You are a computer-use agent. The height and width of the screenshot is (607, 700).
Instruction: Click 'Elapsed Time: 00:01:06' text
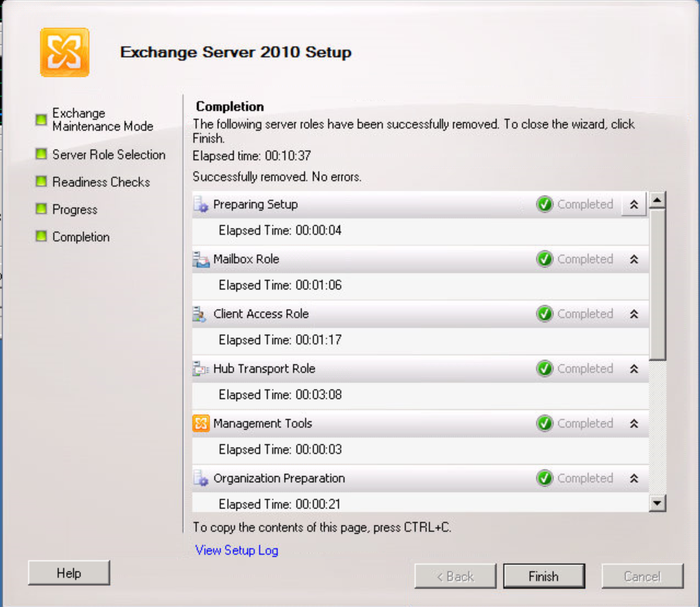[x=280, y=286]
